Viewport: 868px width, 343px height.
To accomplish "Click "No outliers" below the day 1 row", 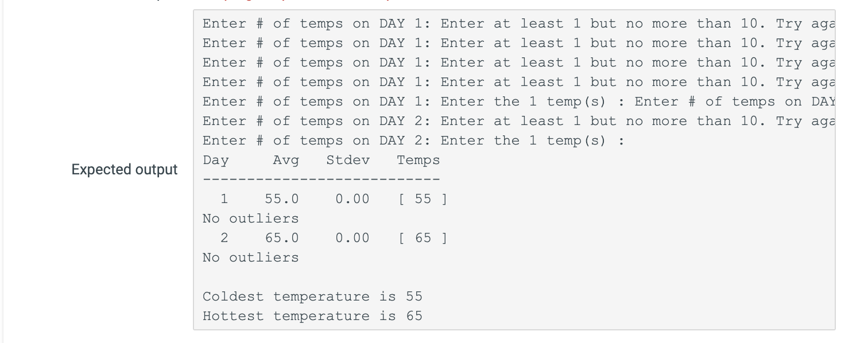I will tap(250, 219).
